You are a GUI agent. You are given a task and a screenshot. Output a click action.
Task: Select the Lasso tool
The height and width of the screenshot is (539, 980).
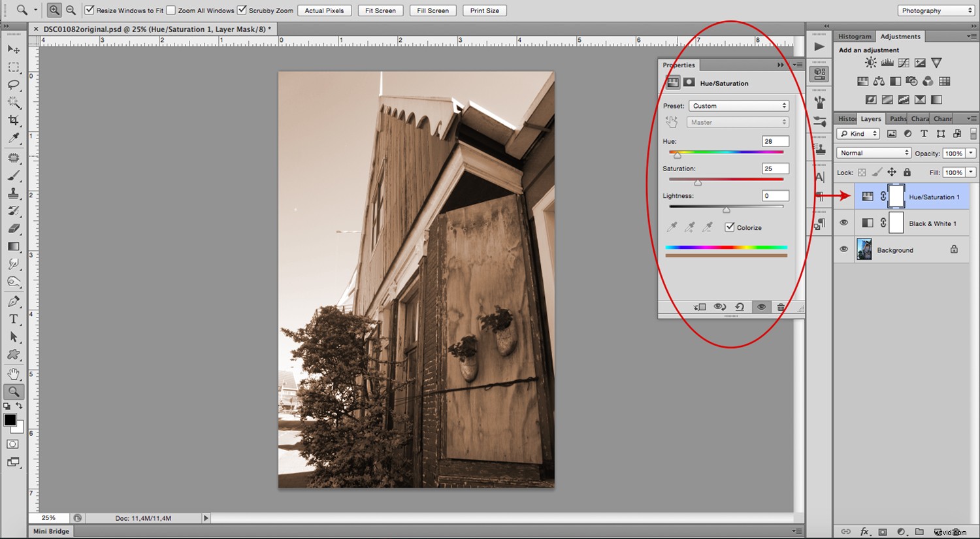coord(13,84)
